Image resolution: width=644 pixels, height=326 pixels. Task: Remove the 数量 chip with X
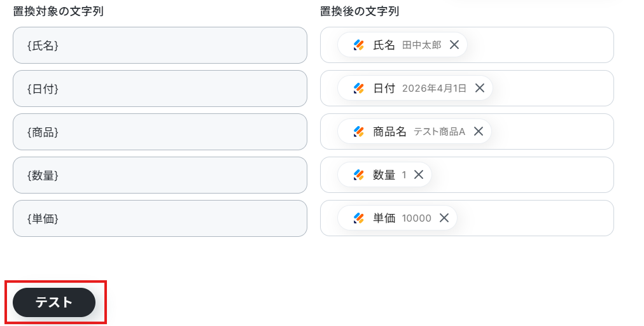(419, 175)
